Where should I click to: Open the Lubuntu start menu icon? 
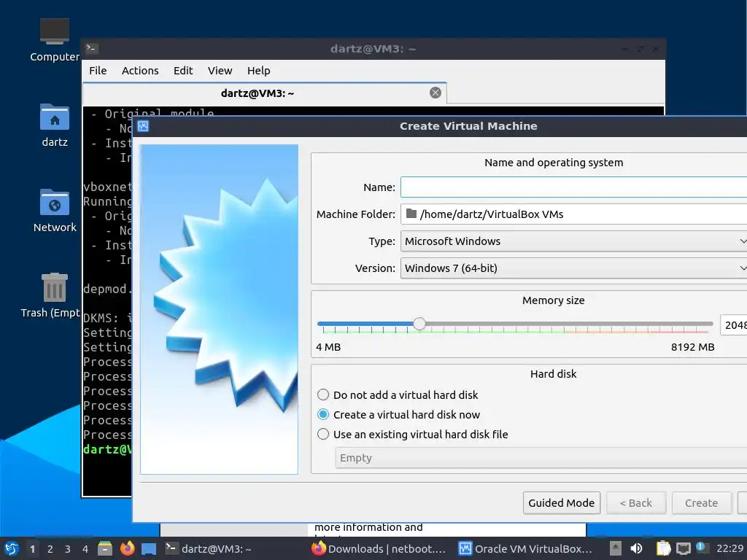click(x=12, y=548)
